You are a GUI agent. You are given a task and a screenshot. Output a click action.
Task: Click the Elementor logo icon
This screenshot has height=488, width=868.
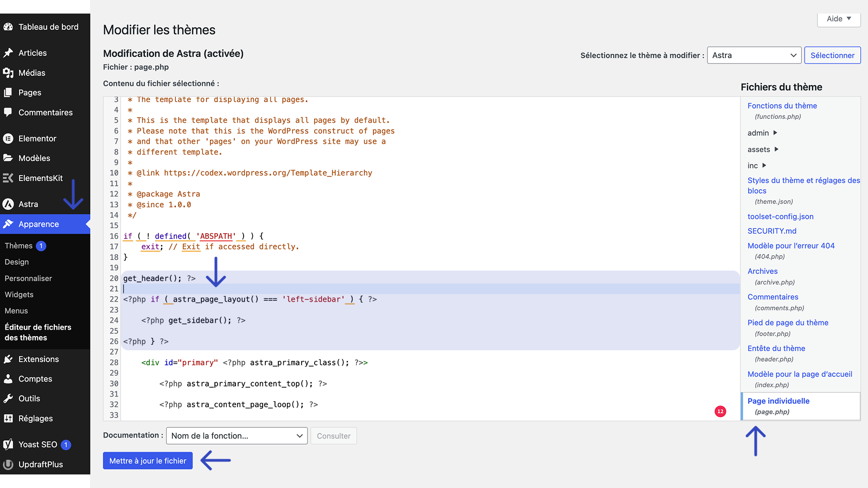point(8,138)
